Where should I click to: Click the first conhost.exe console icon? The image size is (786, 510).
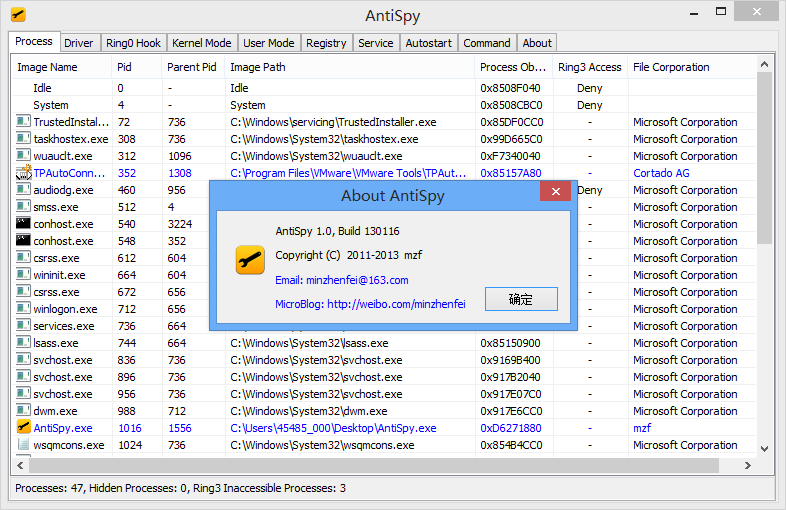coord(24,224)
